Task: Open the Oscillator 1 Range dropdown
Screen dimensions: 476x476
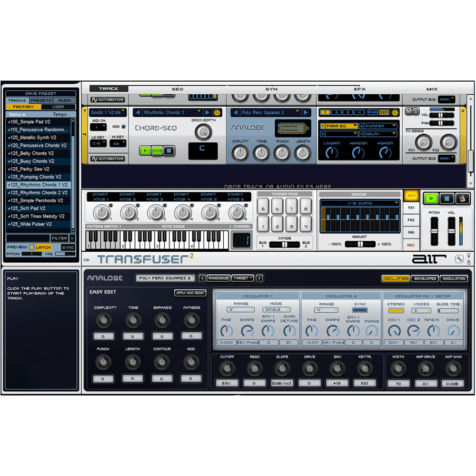Action: (x=240, y=310)
